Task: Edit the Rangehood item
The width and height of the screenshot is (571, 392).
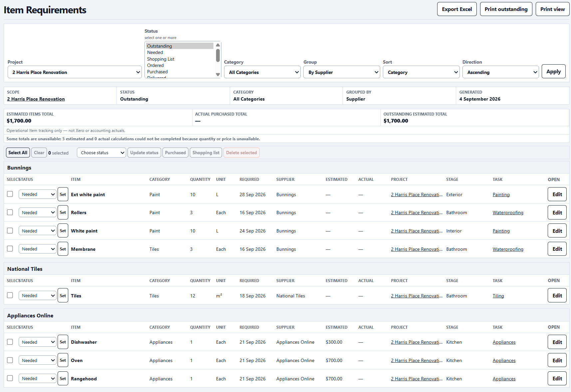Action: (557, 378)
